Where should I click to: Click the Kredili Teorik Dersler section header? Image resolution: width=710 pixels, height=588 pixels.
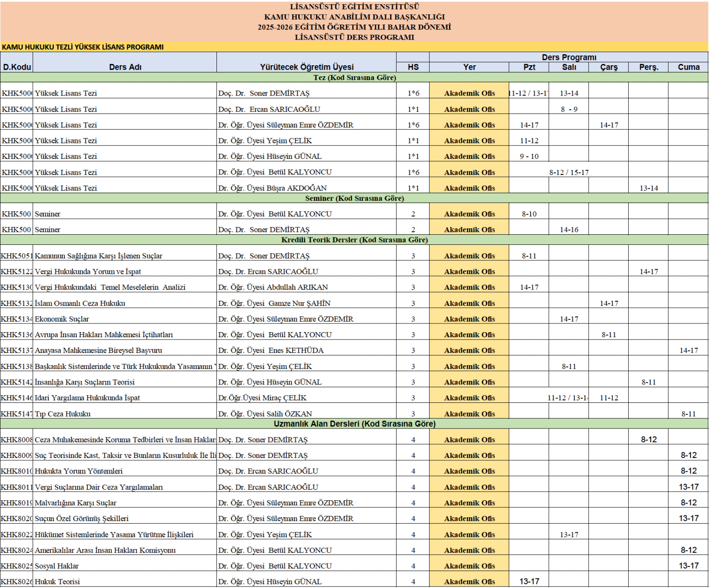coord(354,240)
